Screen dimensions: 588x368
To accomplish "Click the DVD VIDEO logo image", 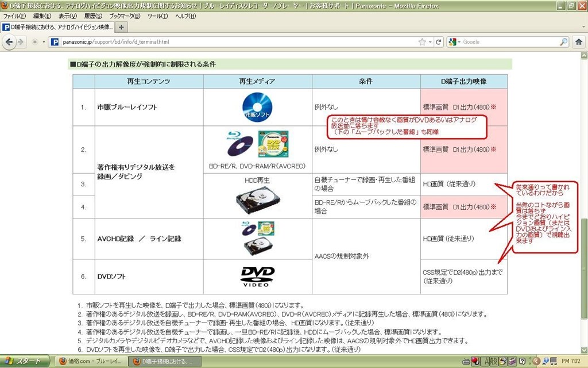I will (258, 277).
